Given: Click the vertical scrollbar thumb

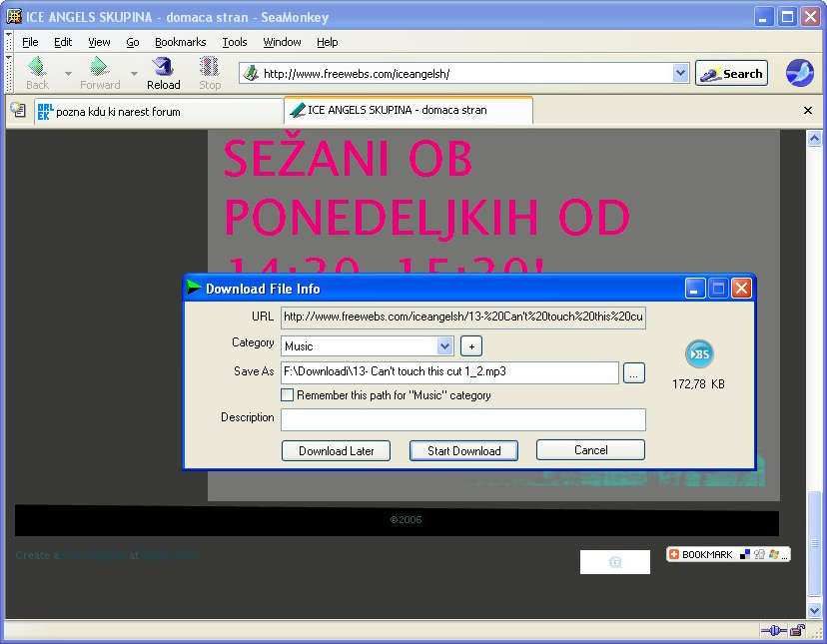Looking at the screenshot, I should [x=814, y=542].
